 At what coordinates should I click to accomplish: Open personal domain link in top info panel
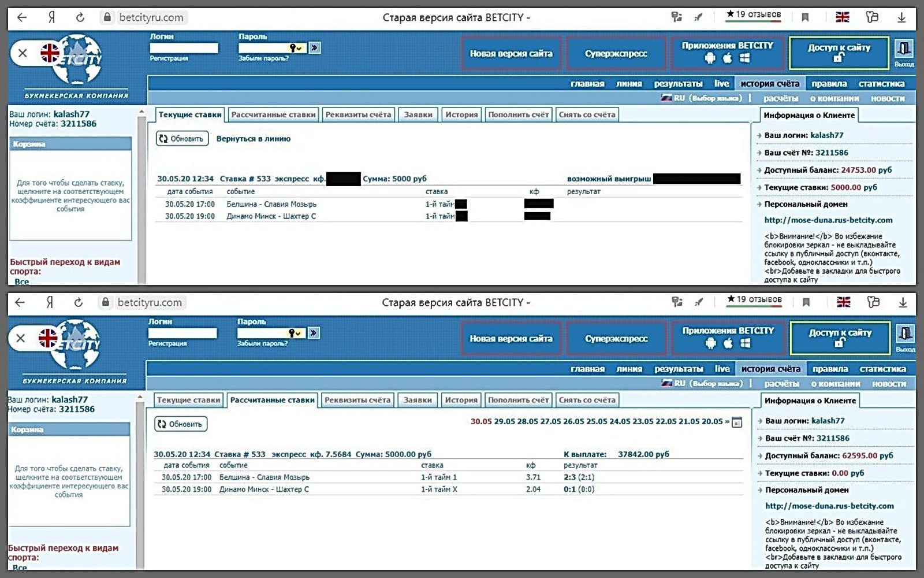[828, 220]
